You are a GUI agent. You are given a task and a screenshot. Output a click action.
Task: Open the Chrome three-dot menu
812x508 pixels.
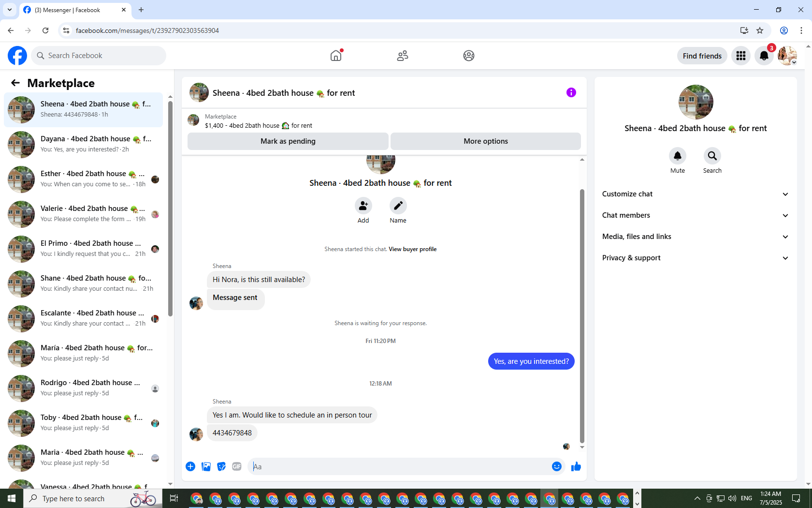[x=801, y=30]
